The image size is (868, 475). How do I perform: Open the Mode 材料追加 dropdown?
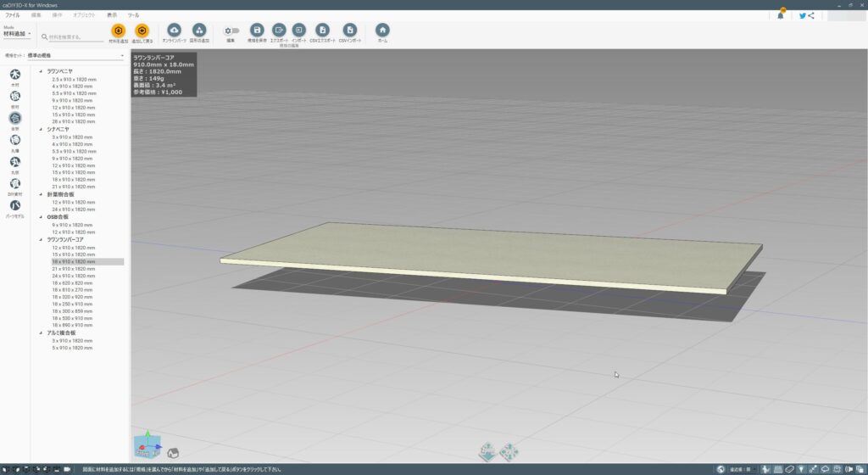coord(18,34)
